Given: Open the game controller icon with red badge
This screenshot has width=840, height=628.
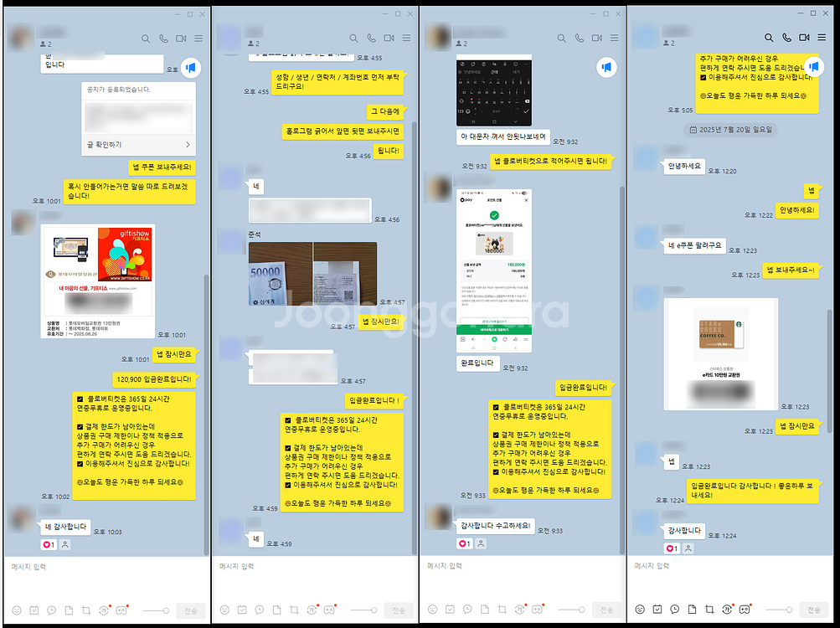Looking at the screenshot, I should (121, 610).
